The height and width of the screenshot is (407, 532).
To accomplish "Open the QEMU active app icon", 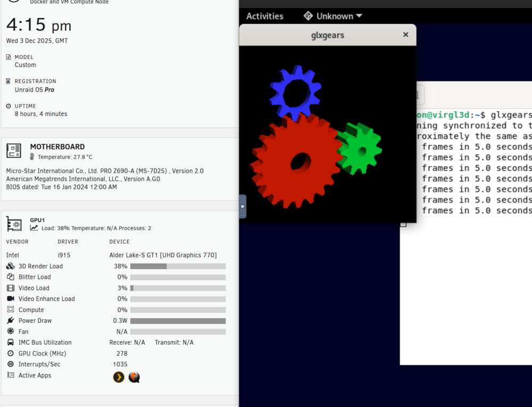I will (x=134, y=377).
